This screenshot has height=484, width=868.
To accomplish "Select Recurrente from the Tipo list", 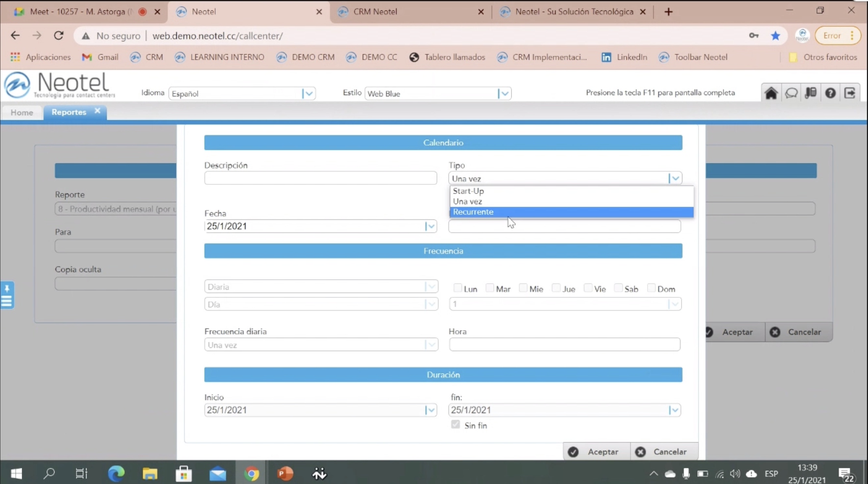I will pos(473,212).
